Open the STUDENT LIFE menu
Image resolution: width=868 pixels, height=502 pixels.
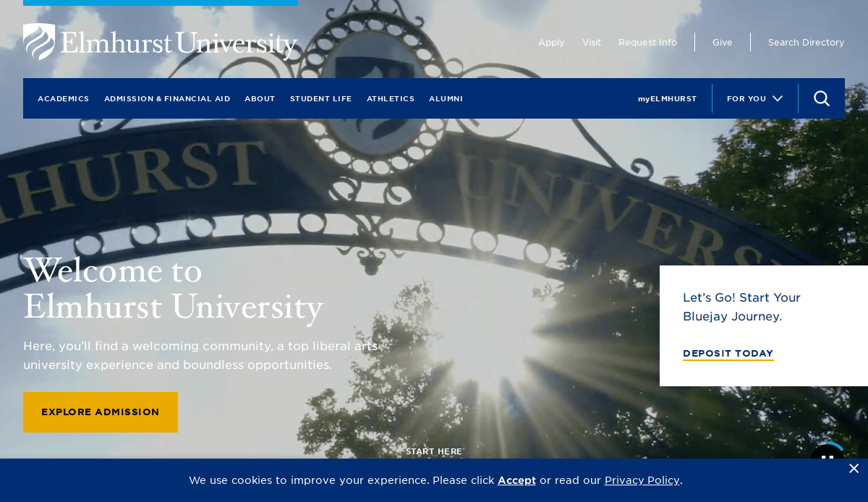point(320,98)
